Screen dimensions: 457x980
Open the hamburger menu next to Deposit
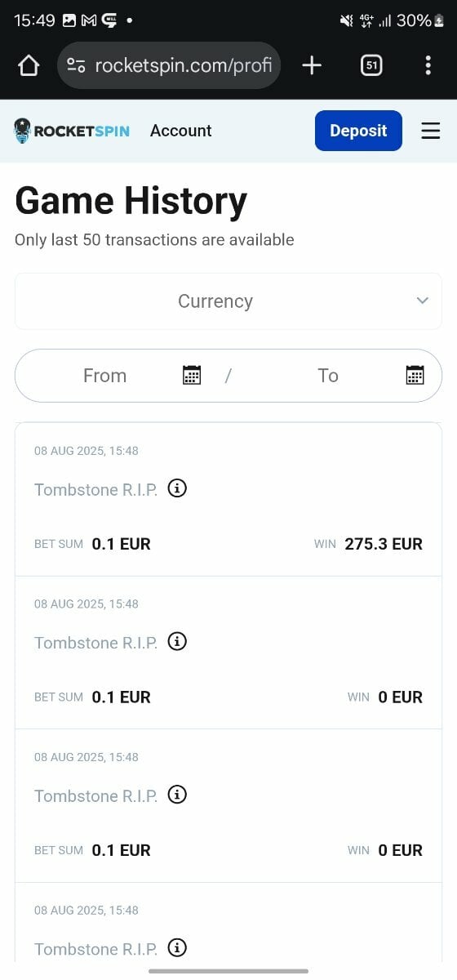click(431, 131)
